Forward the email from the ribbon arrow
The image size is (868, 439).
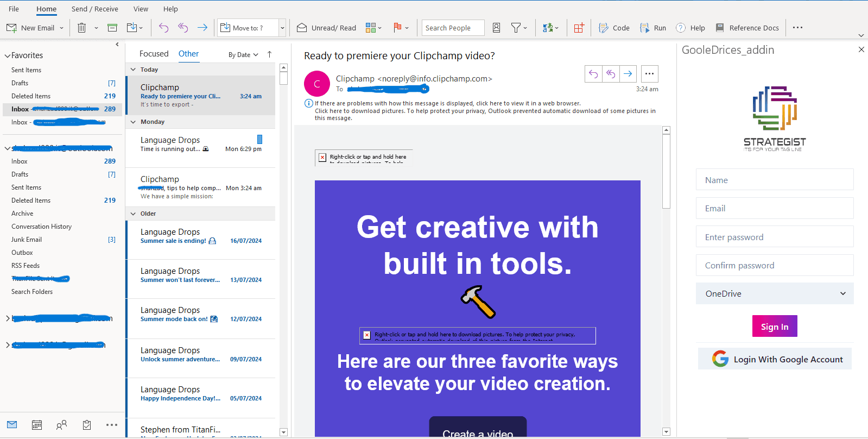click(x=202, y=28)
